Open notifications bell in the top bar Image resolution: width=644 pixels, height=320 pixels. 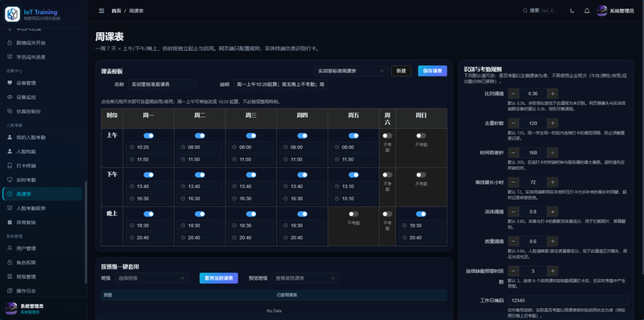tap(587, 10)
